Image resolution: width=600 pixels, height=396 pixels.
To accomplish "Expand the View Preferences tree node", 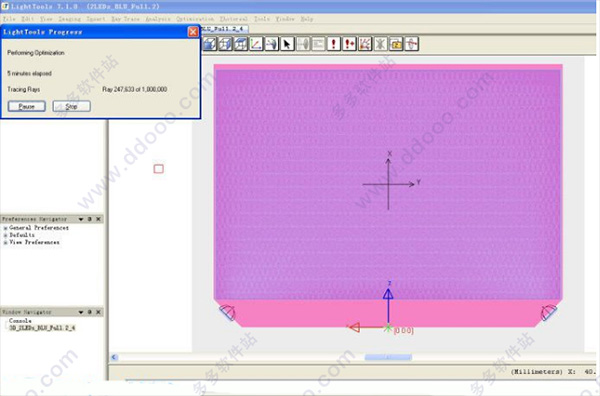I will point(5,243).
